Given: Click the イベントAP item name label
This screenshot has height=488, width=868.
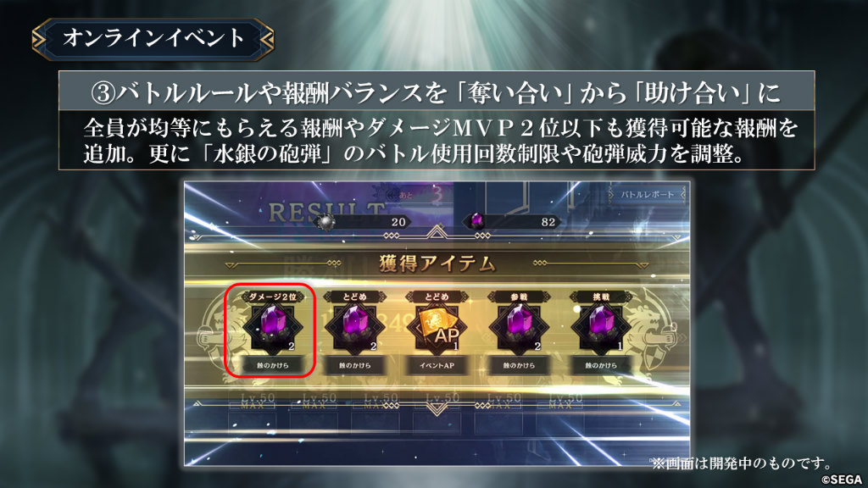Looking at the screenshot, I should [437, 366].
